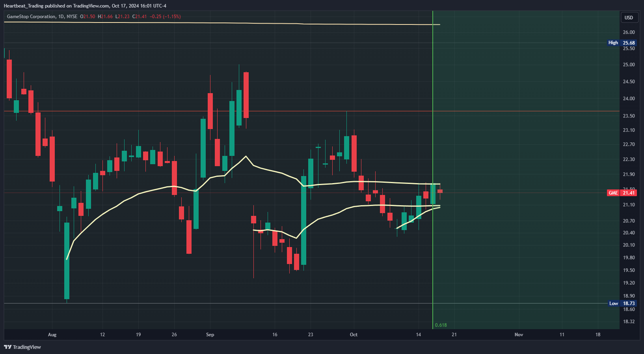Click the 19.20 price axis label
Image resolution: width=644 pixels, height=354 pixels.
pos(629,283)
